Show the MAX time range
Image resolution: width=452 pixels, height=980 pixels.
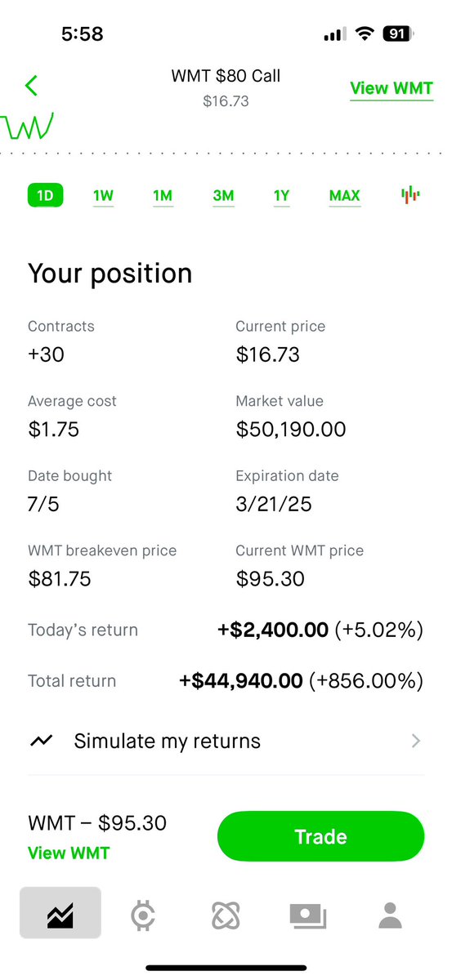345,196
